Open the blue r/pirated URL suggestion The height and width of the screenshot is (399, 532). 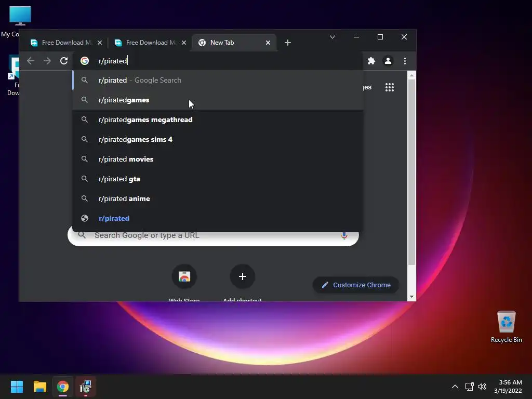tap(218, 218)
